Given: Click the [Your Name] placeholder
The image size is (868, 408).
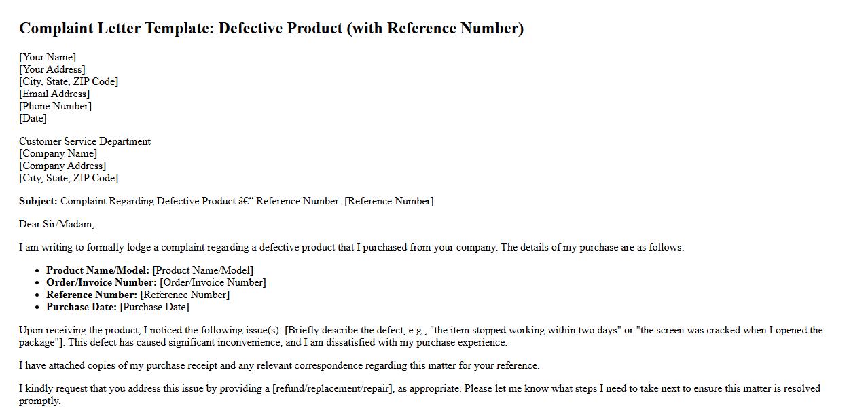Looking at the screenshot, I should [x=48, y=57].
